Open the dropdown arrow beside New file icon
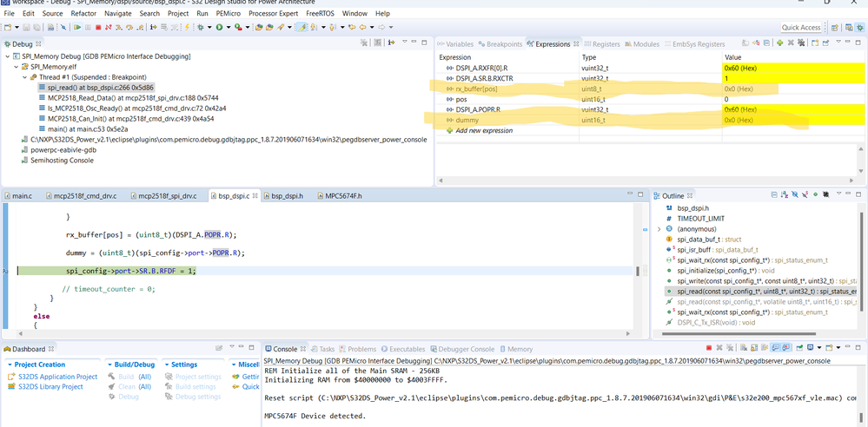The height and width of the screenshot is (427, 868). click(x=17, y=27)
